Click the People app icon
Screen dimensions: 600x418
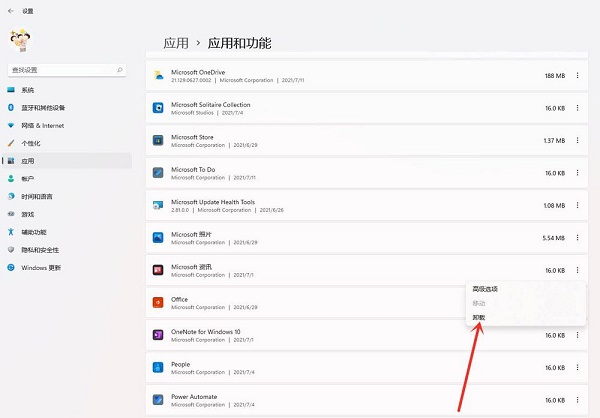point(158,367)
